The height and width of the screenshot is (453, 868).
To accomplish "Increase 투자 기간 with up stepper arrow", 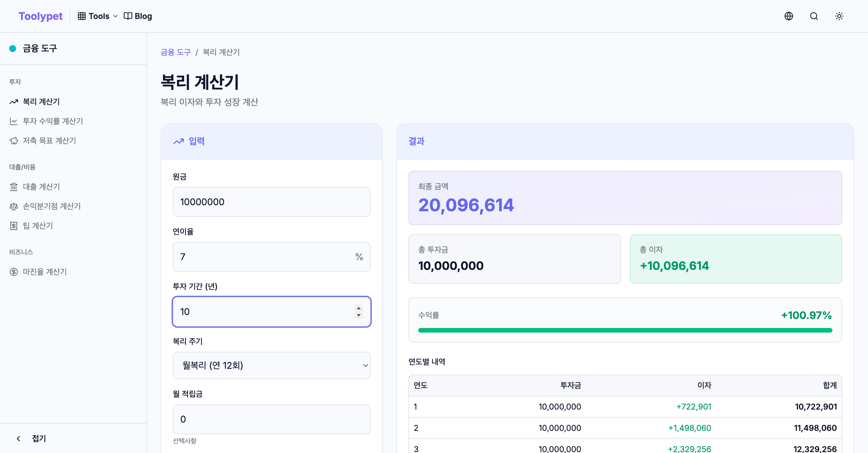I will (x=359, y=308).
